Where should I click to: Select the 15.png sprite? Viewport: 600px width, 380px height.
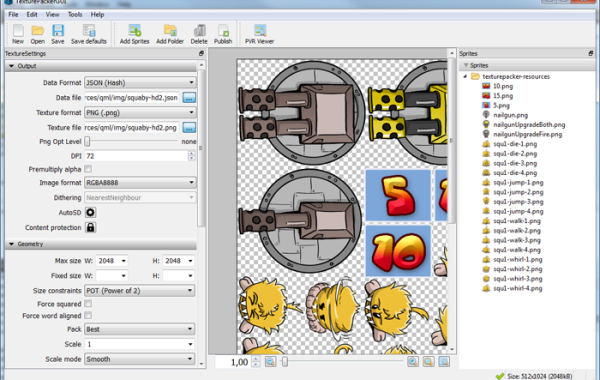(x=503, y=96)
